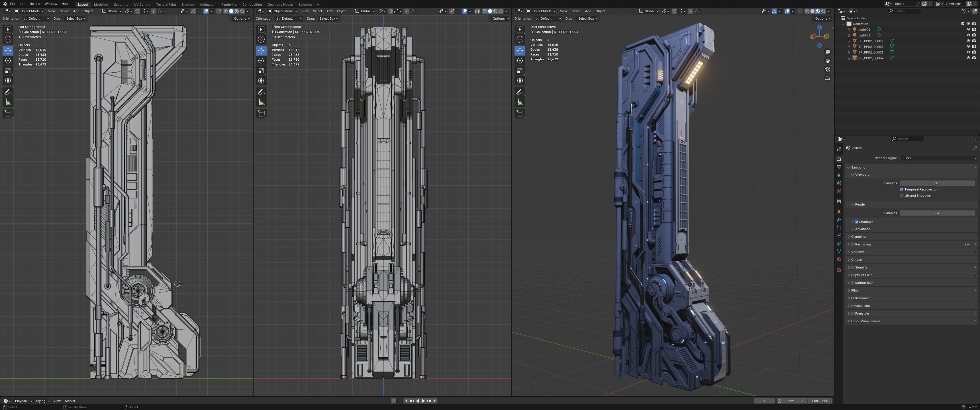Click Options button in perspective viewport header
The height and width of the screenshot is (410, 980).
click(x=822, y=19)
